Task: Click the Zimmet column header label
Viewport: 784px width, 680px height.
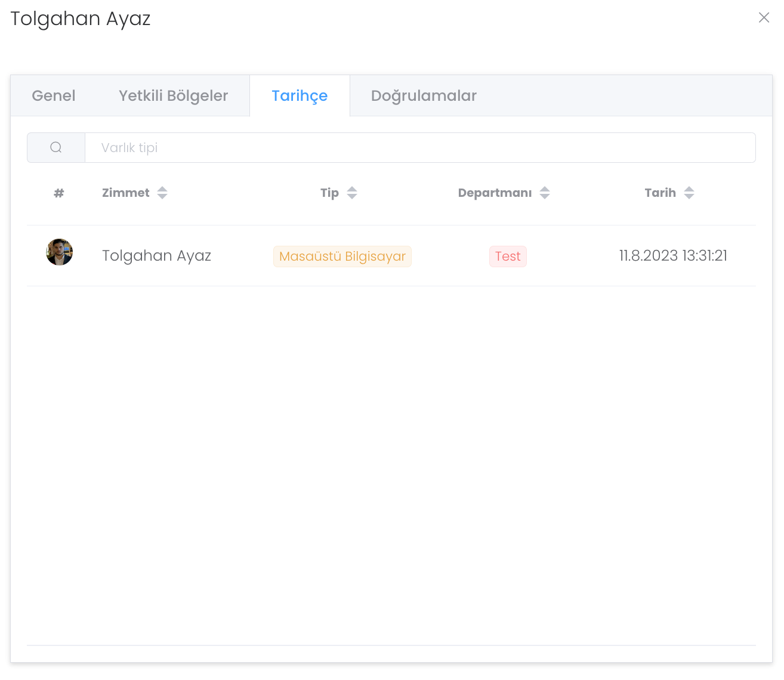Action: pyautogui.click(x=125, y=193)
